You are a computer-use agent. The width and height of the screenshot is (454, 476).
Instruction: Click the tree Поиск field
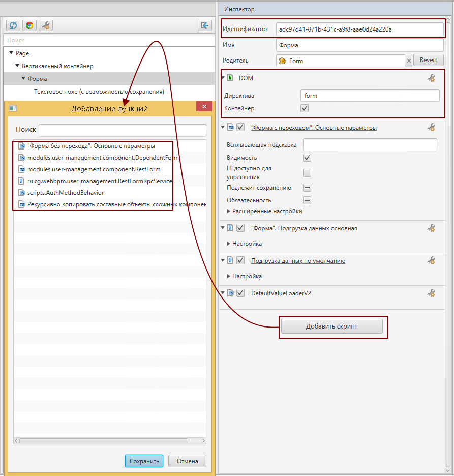109,40
